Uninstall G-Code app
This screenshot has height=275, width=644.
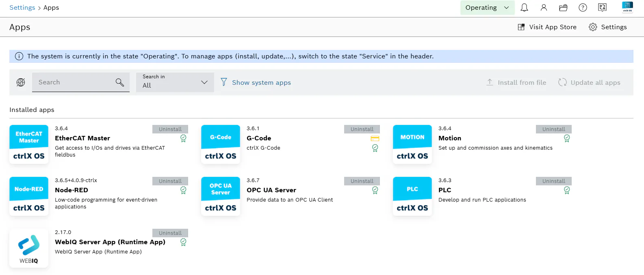[362, 129]
